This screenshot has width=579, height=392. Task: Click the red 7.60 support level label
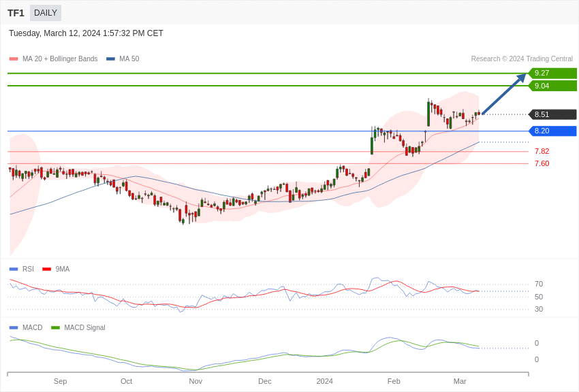click(x=542, y=163)
